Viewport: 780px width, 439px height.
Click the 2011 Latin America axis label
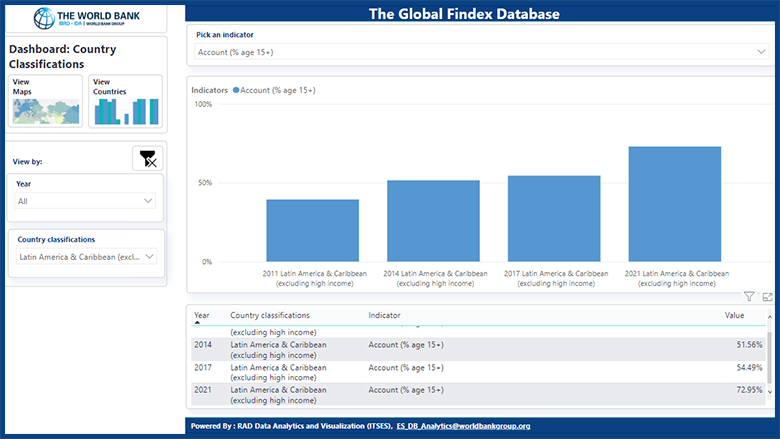pos(314,278)
